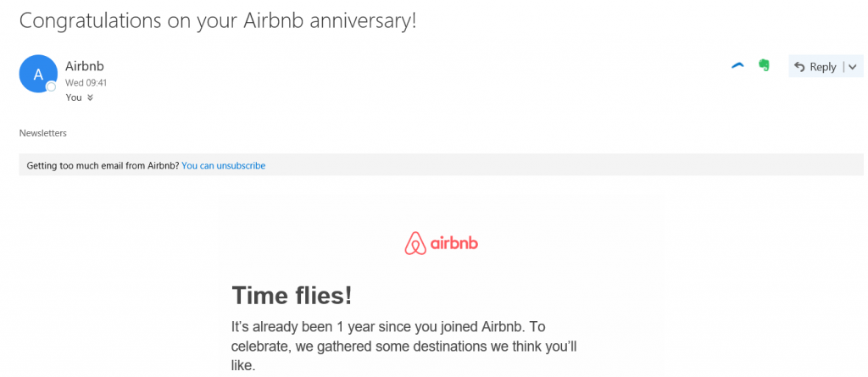Image resolution: width=868 pixels, height=377 pixels.
Task: Open the Evernote clip add-in
Action: tap(763, 66)
